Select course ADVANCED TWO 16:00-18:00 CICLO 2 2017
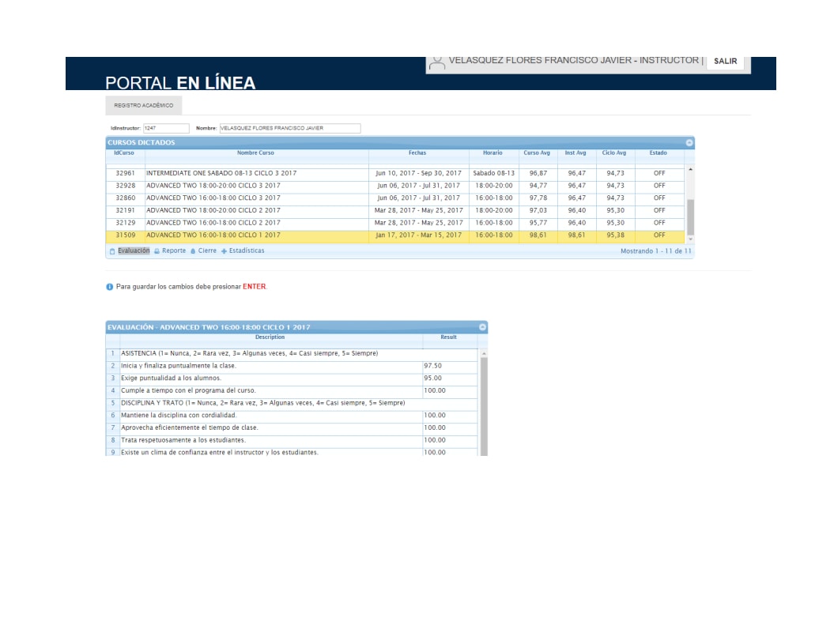Viewport: 834px width, 644px height. (394, 223)
